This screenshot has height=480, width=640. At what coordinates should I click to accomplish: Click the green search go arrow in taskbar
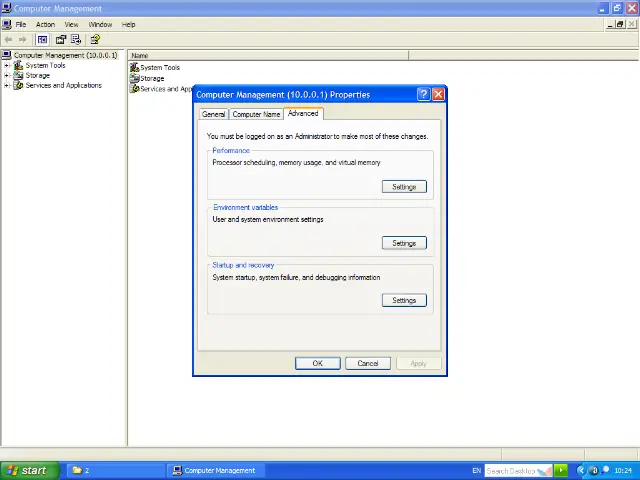click(x=561, y=470)
